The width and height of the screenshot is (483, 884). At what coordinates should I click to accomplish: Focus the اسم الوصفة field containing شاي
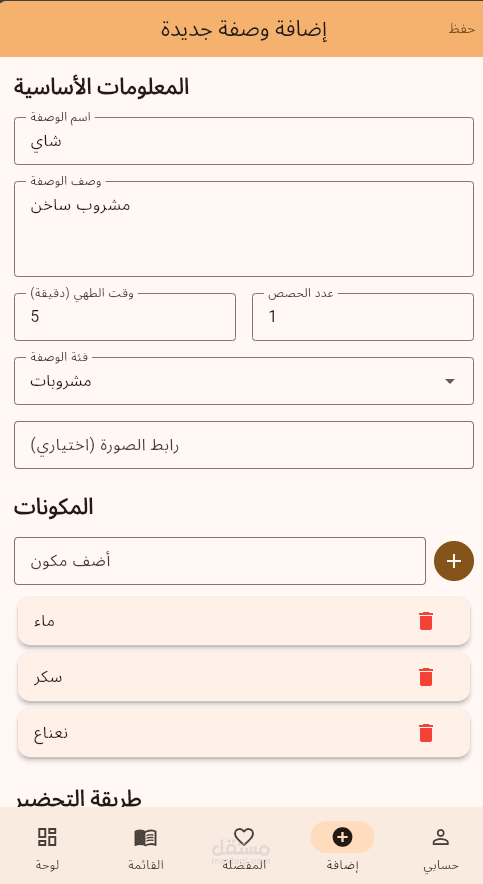[244, 141]
